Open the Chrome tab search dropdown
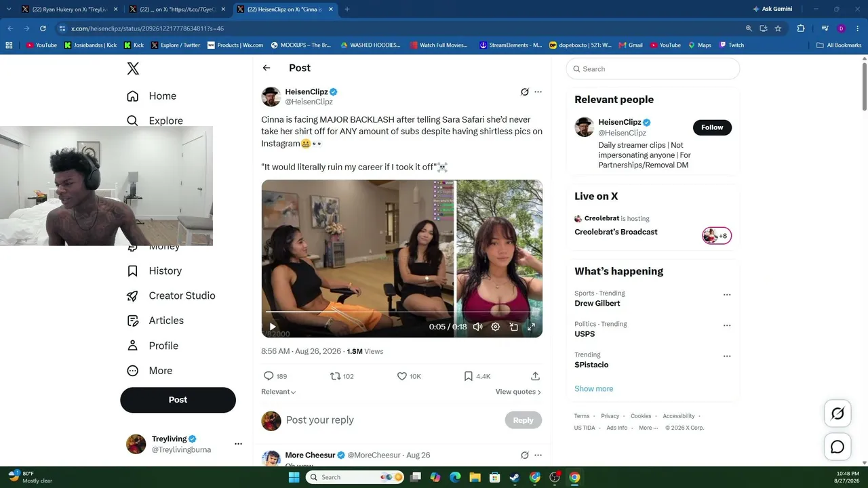The width and height of the screenshot is (868, 488). 9,9
